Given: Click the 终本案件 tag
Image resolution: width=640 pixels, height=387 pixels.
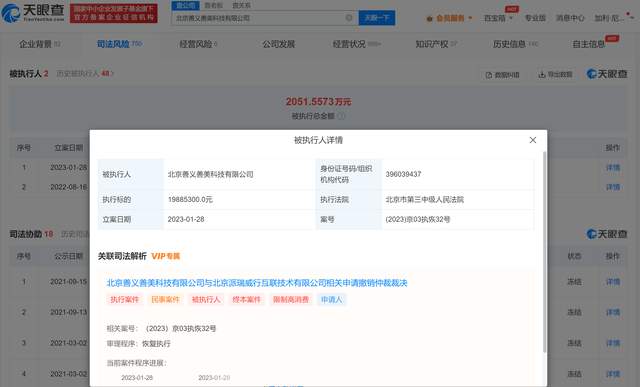Looking at the screenshot, I should [x=247, y=300].
